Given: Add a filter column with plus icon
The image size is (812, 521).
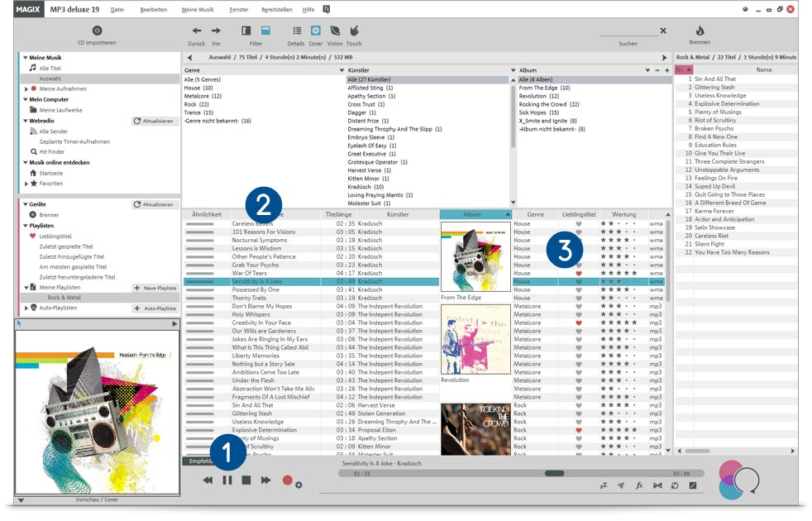Looking at the screenshot, I should point(666,70).
